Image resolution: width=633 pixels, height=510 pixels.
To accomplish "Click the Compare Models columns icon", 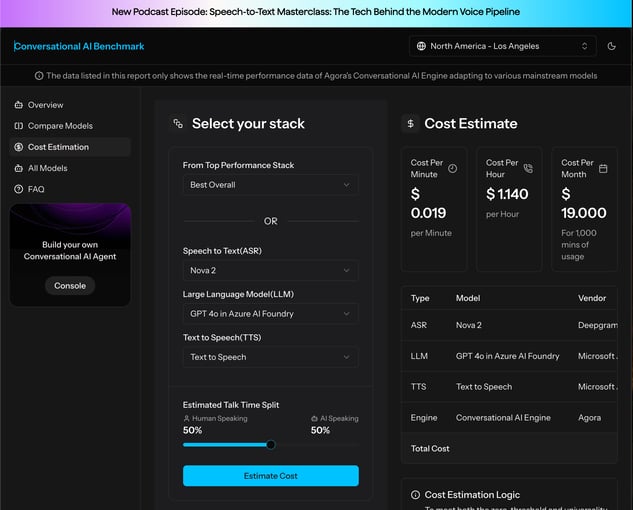I will click(x=19, y=126).
